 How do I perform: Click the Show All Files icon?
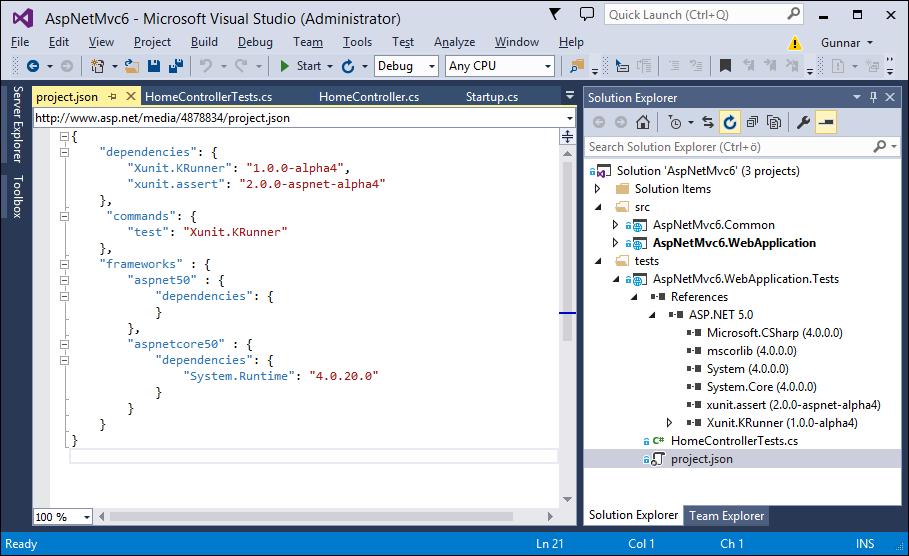pos(774,122)
